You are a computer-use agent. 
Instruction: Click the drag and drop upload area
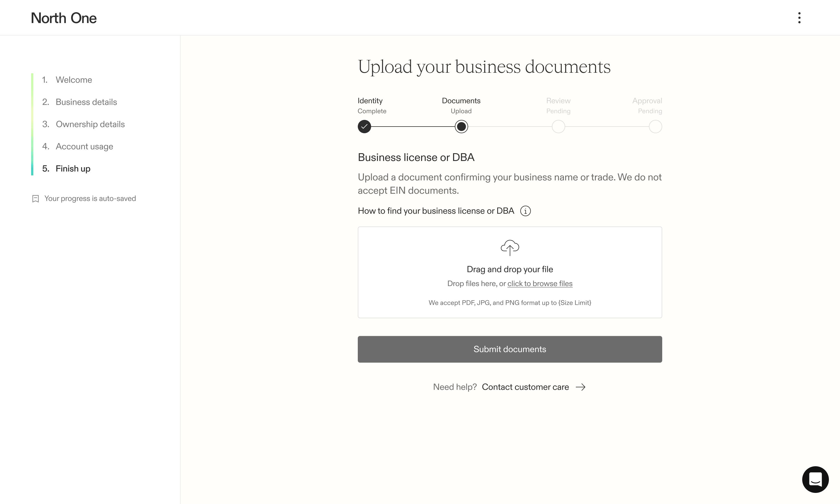(x=509, y=272)
